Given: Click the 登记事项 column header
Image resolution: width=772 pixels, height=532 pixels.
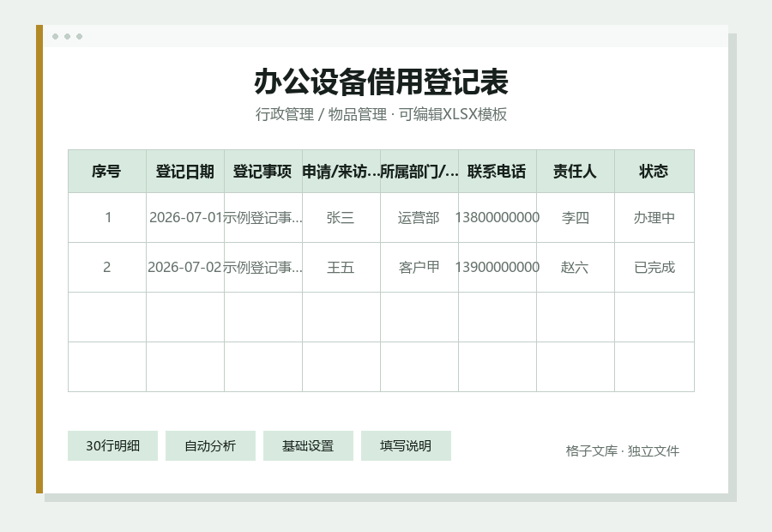Looking at the screenshot, I should tap(263, 171).
